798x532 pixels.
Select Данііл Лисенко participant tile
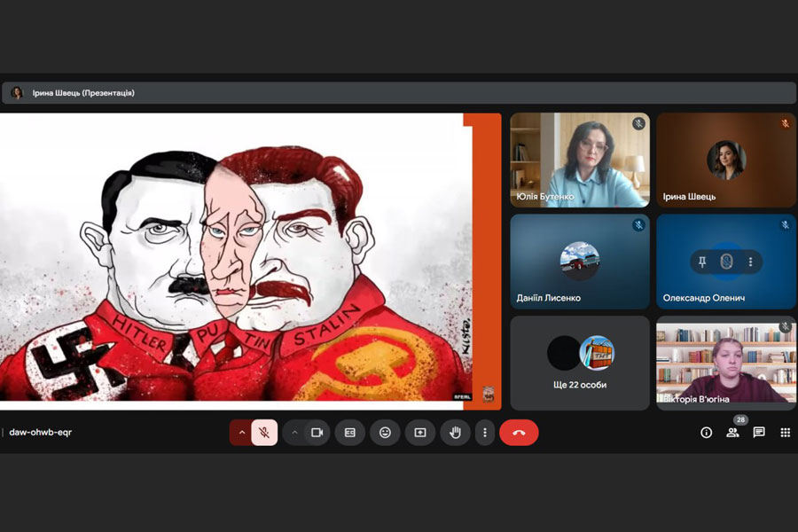pos(580,262)
